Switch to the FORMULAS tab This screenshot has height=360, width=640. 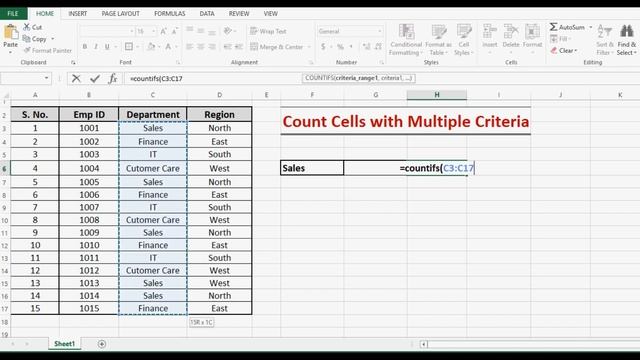pos(169,13)
